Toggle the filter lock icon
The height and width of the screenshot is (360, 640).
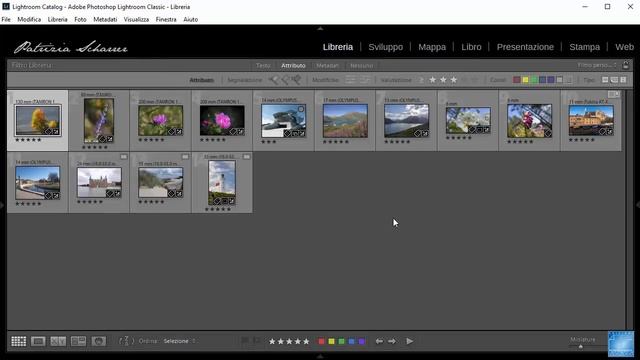pyautogui.click(x=626, y=65)
